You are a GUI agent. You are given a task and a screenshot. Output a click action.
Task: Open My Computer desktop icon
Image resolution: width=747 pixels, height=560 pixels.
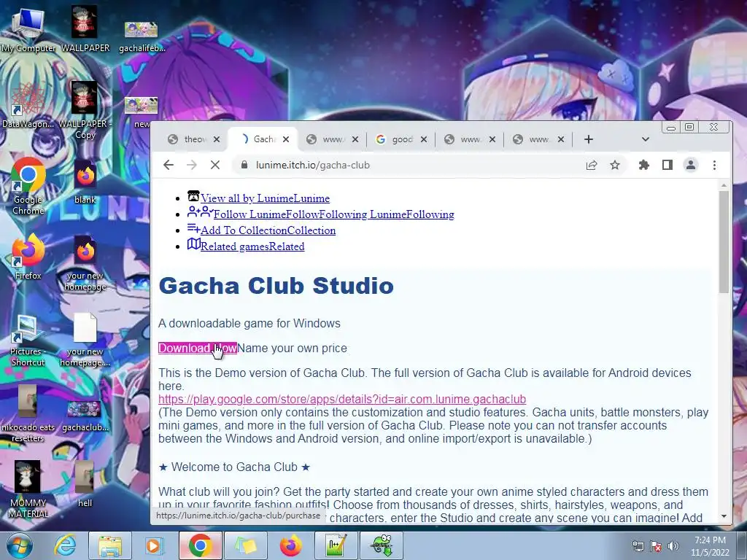point(28,31)
